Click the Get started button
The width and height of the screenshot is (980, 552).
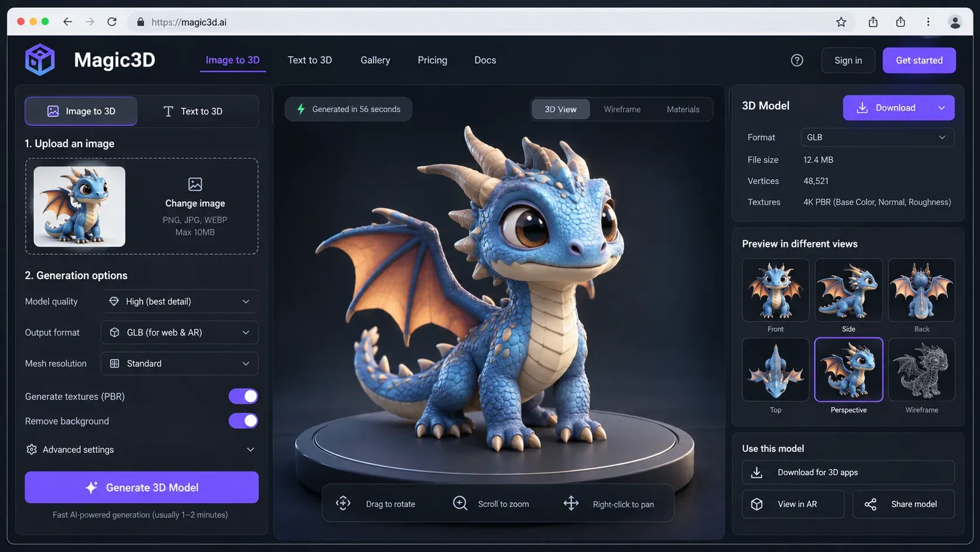coord(919,60)
